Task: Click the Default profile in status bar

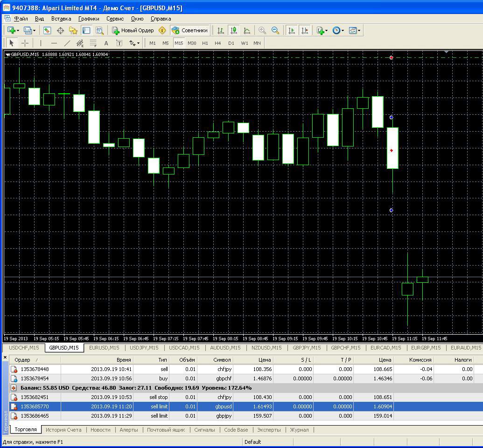Action: 252,442
